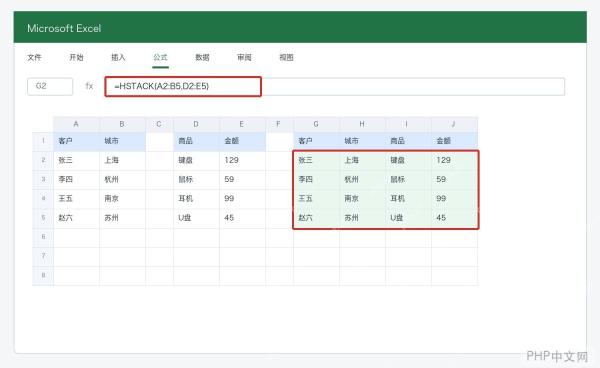Click cell D1 with 商品

point(196,141)
